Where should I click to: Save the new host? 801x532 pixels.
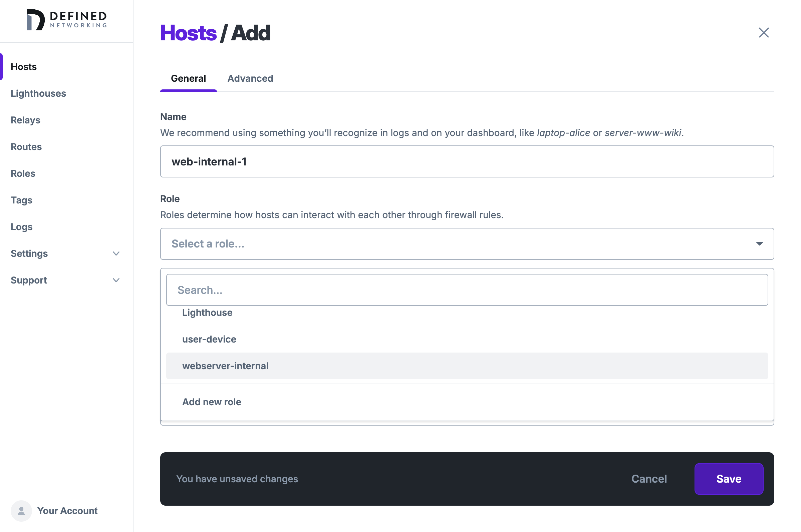coord(729,479)
